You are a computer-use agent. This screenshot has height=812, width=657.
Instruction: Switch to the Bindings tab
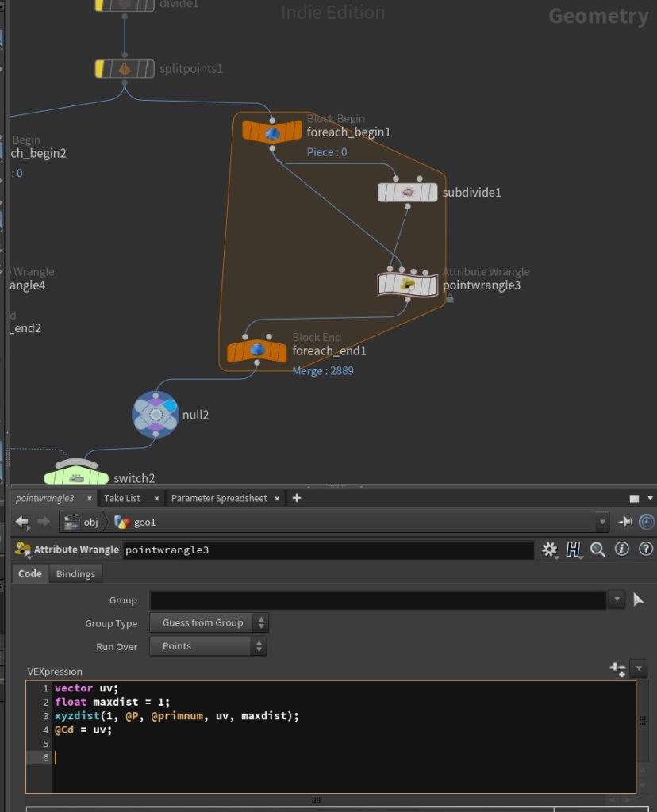[75, 573]
